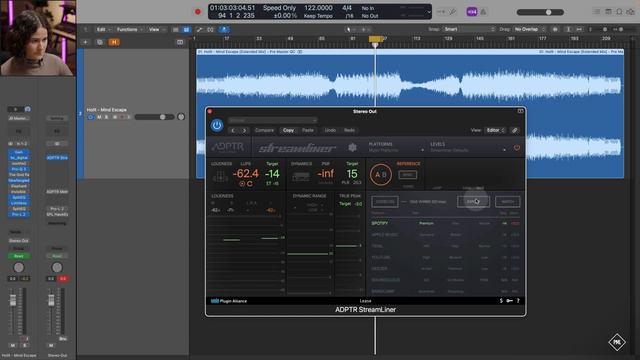
Task: Click the orange H hide tracks button
Action: tap(114, 42)
